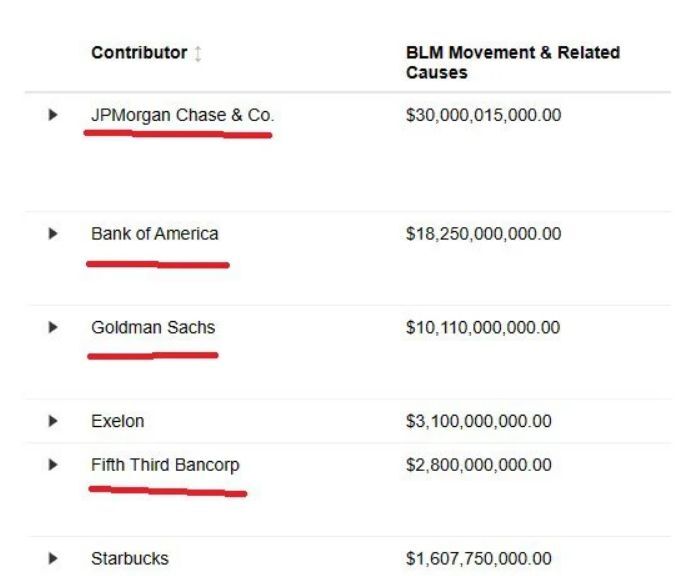This screenshot has height=576, width=685.
Task: Expand the Fifth Third Bancorp row
Action: coord(53,466)
